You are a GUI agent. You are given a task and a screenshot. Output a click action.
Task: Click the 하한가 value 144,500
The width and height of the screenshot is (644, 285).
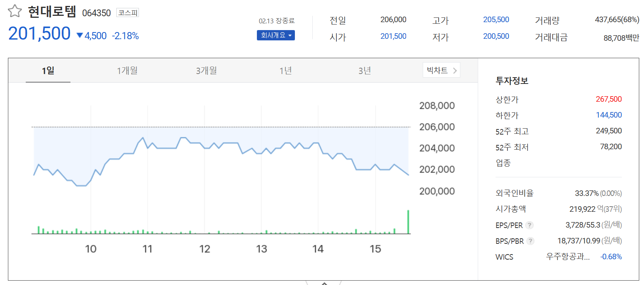609,115
